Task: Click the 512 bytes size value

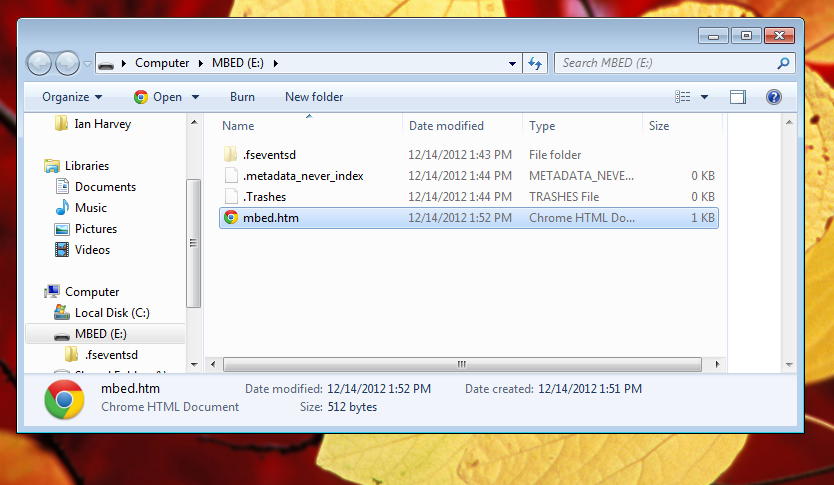Action: pos(352,407)
